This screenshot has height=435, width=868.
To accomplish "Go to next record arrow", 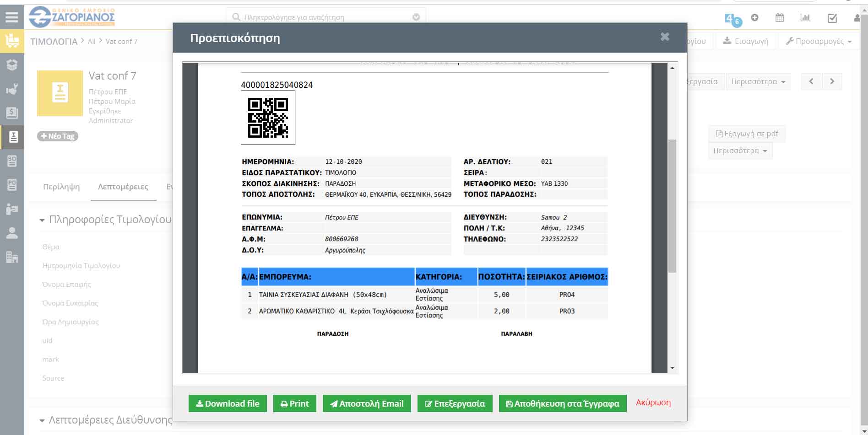I will pyautogui.click(x=832, y=81).
